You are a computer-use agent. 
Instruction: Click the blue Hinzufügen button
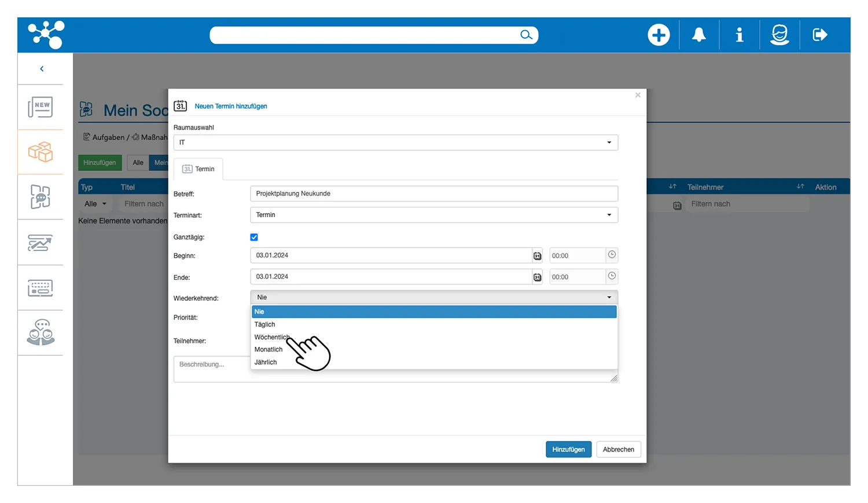[x=568, y=450]
